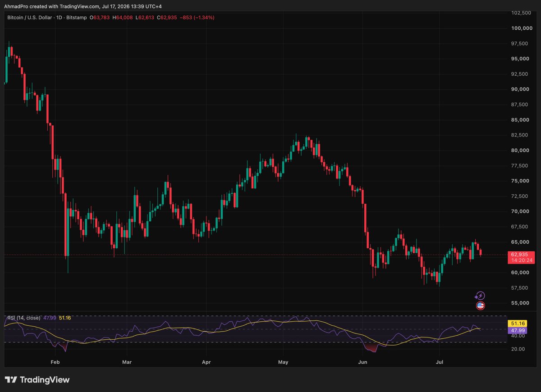This screenshot has width=541, height=392.
Task: Click the Bitcoin / U.S. Dollar symbol title
Action: [29, 18]
